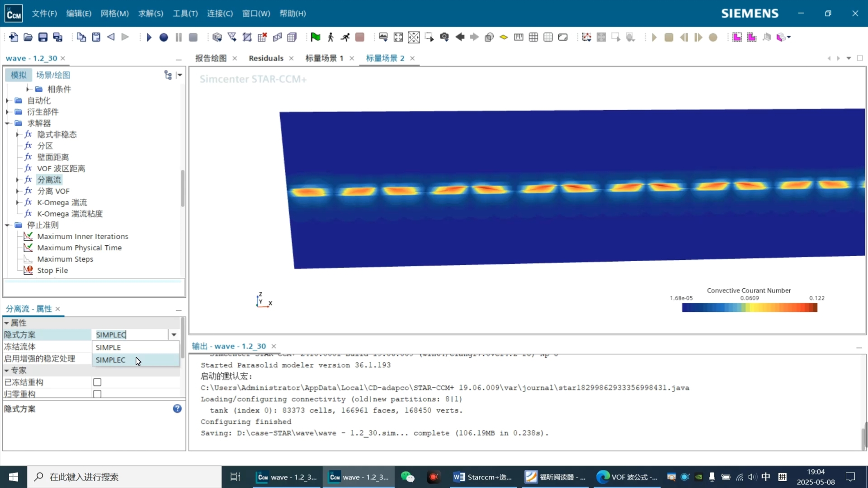
Task: Open WeChat from the taskbar
Action: pyautogui.click(x=407, y=477)
